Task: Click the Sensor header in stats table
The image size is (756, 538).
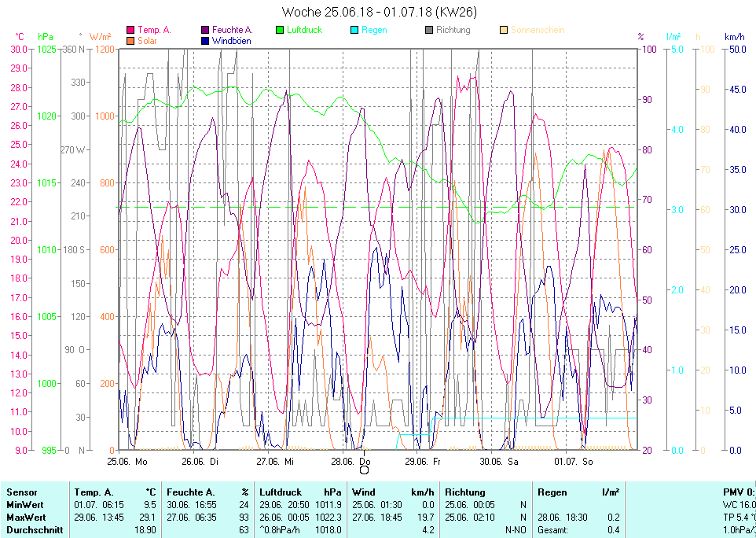Action: (22, 492)
